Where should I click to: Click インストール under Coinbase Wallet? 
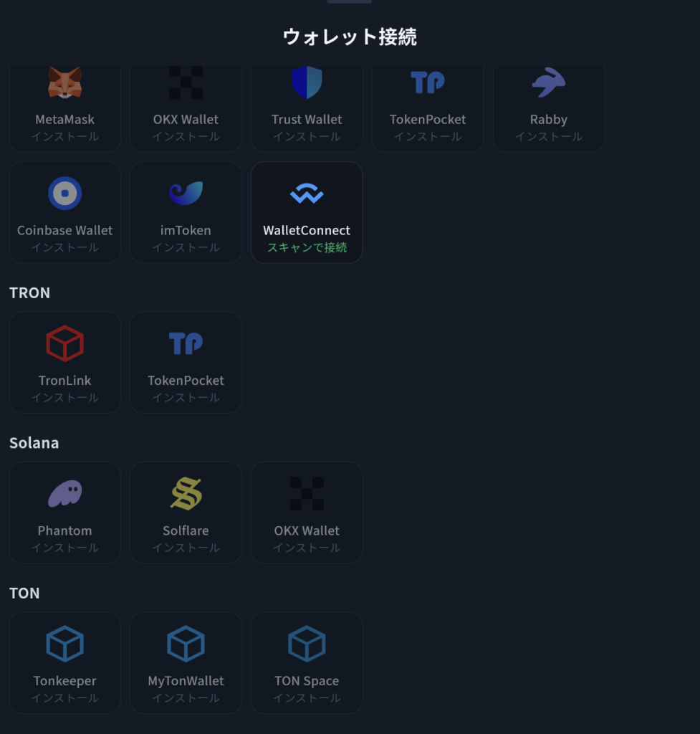pyautogui.click(x=65, y=247)
